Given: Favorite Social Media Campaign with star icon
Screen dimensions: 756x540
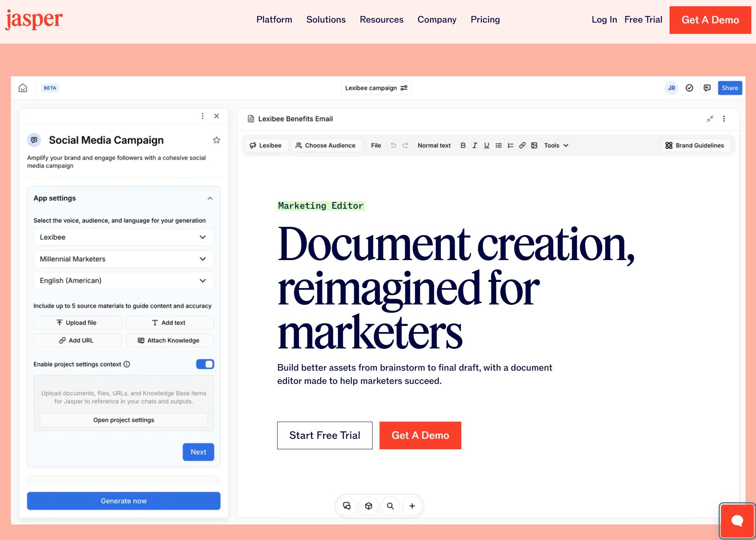Looking at the screenshot, I should click(216, 140).
